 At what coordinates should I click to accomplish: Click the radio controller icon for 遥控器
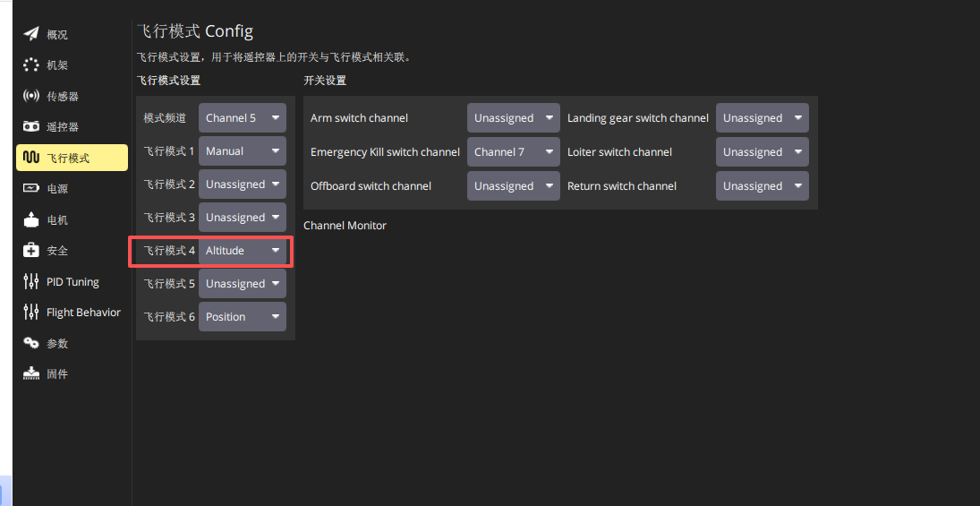click(31, 127)
